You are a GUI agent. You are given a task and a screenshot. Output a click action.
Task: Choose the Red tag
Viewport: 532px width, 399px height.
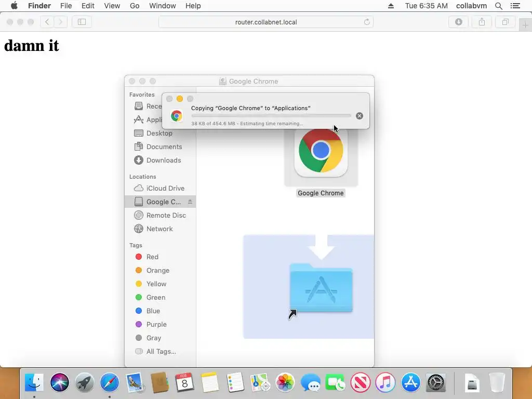click(x=160, y=257)
